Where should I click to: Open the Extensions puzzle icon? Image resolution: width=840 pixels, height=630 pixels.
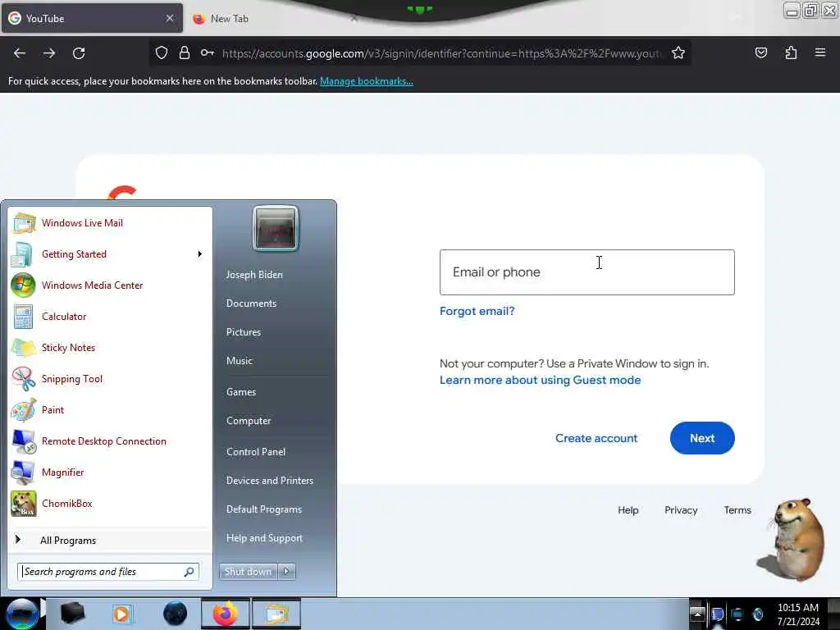point(791,53)
